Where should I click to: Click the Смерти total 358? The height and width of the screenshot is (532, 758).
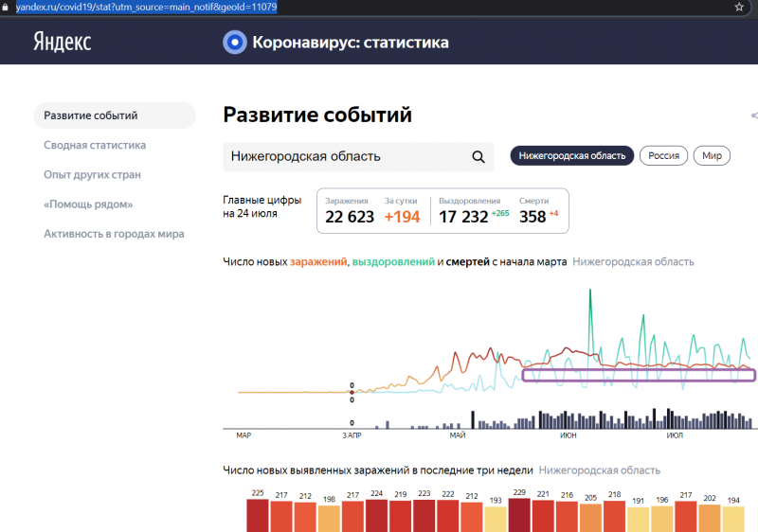[532, 217]
